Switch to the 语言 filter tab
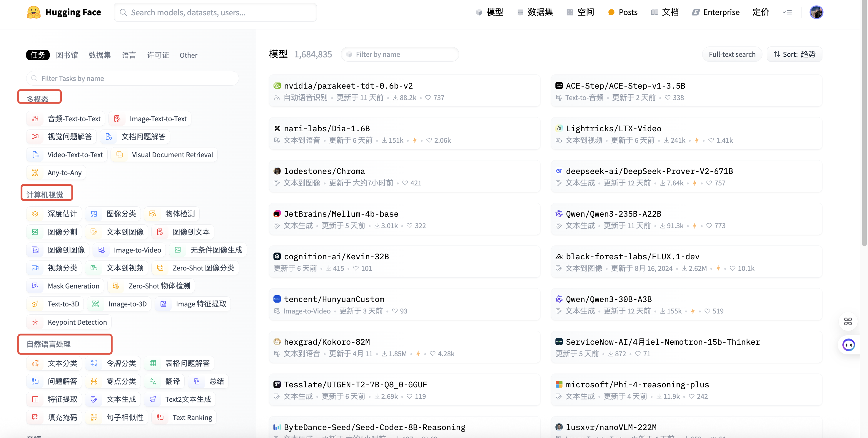The image size is (868, 438). pos(129,55)
